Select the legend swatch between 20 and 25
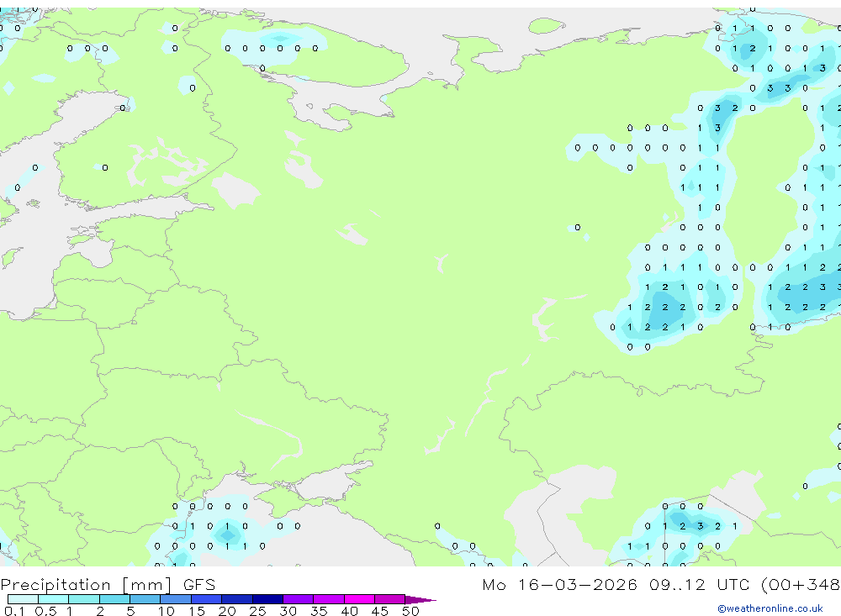Viewport: 841px width, 616px height. [237, 599]
